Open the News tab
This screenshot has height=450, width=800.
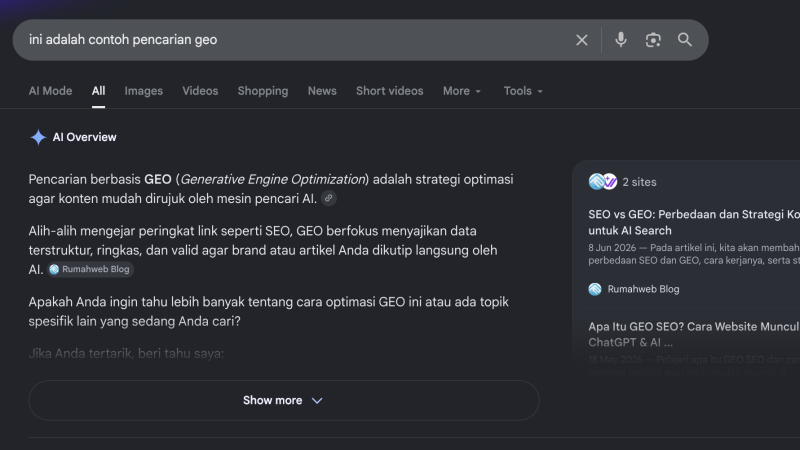(x=322, y=91)
